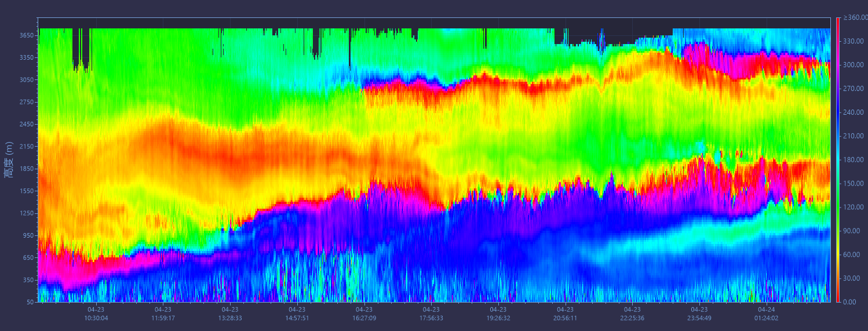Click the 04-23 20:56:11 time label

[566, 314]
